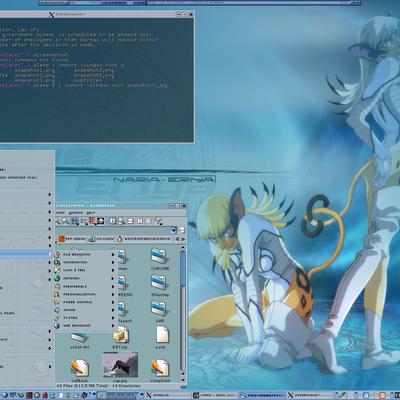Select the CHROME folder icon
This screenshot has height=400, width=400.
point(160,256)
